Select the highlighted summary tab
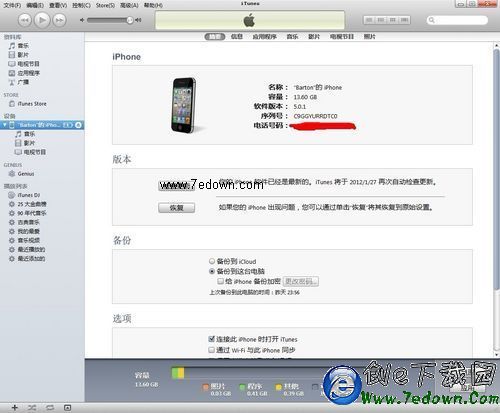This screenshot has width=500, height=413. coord(215,37)
